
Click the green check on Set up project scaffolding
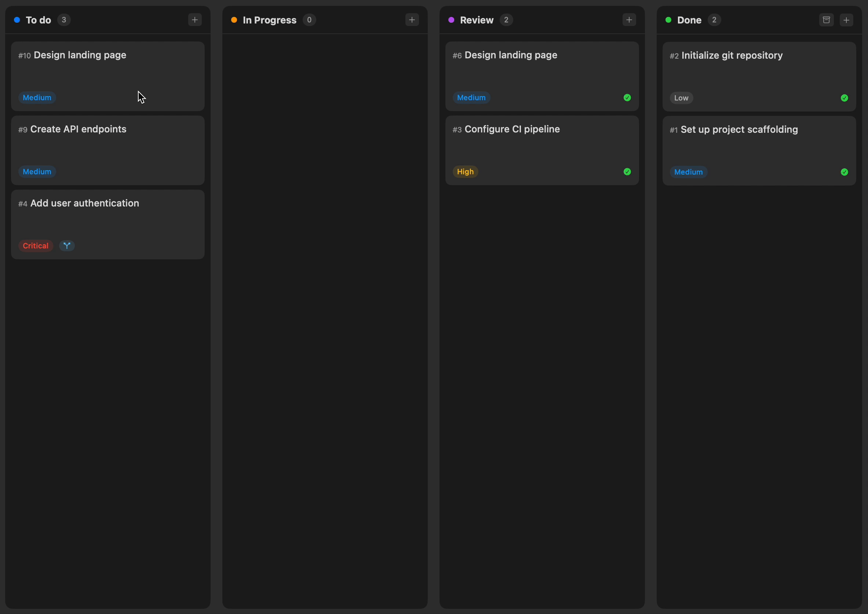(x=845, y=172)
